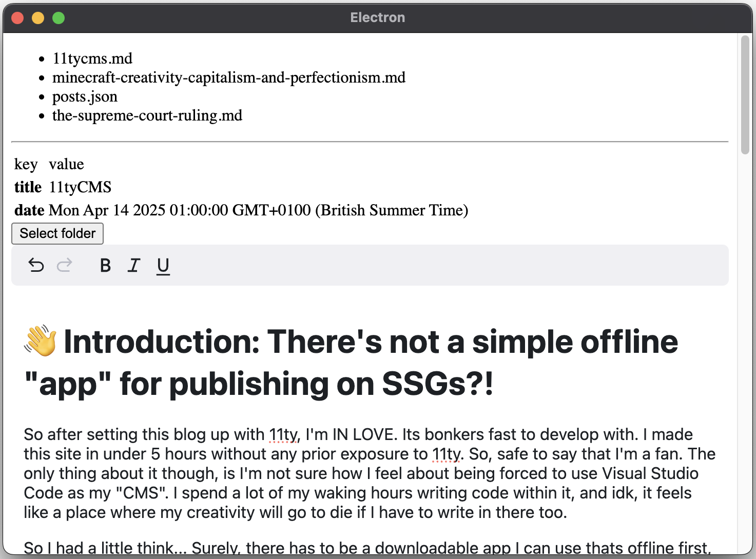The width and height of the screenshot is (756, 559).
Task: Click the Redo arrow icon
Action: [x=65, y=265]
